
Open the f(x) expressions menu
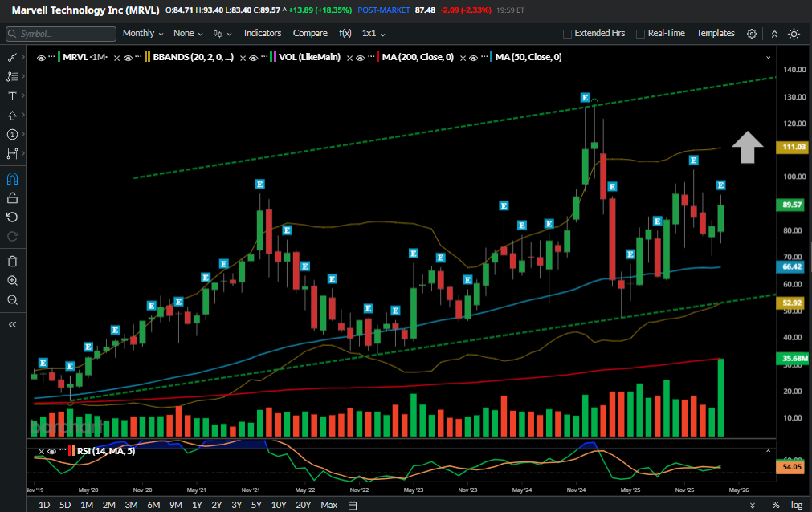click(x=345, y=33)
